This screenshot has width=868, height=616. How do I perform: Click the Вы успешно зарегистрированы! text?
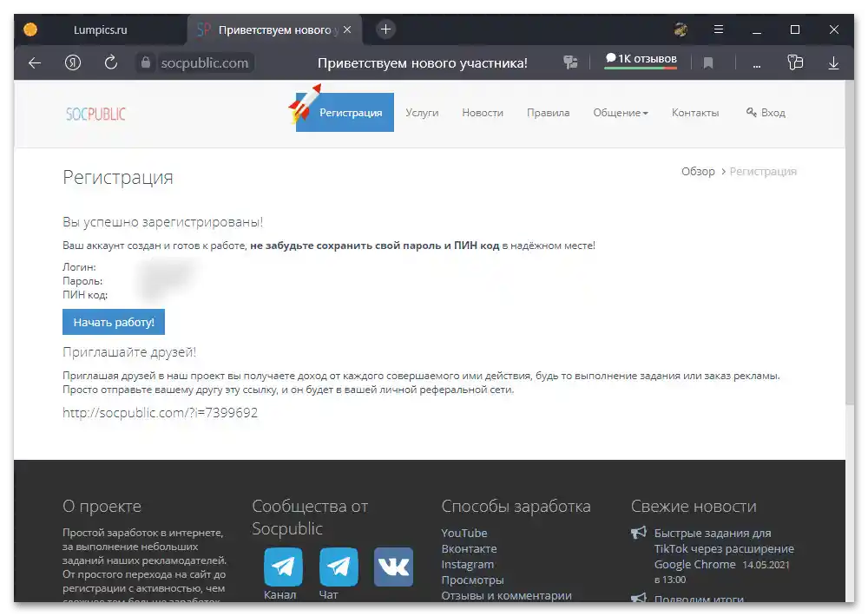click(163, 222)
